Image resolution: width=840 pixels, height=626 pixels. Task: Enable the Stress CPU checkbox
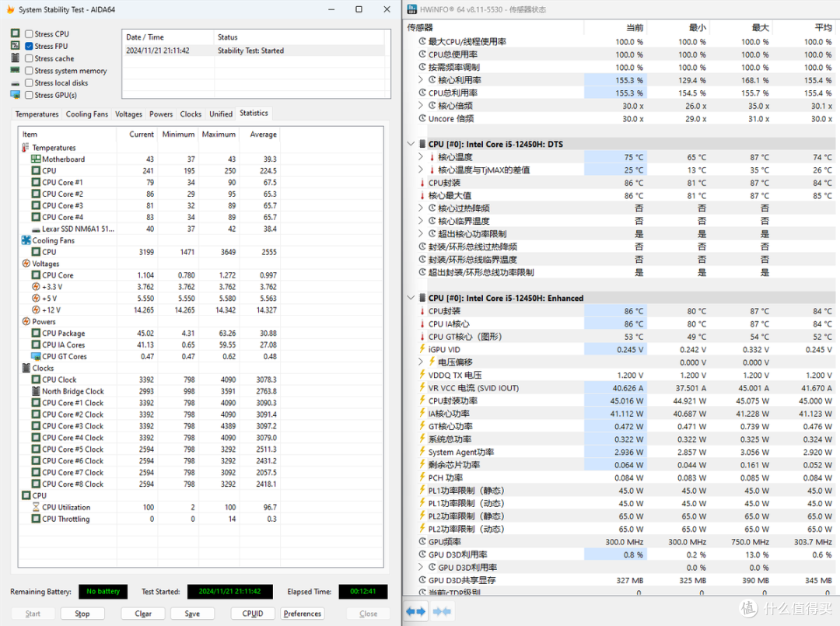point(29,34)
